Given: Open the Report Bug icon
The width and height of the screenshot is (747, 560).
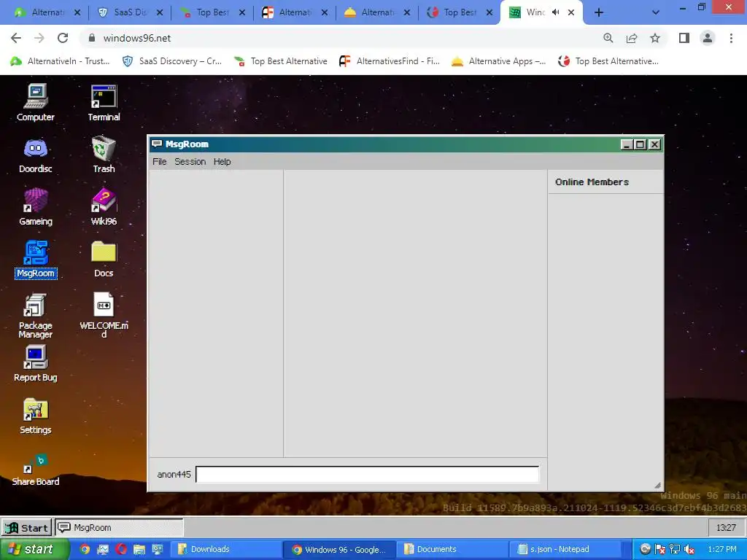Looking at the screenshot, I should pyautogui.click(x=36, y=364).
